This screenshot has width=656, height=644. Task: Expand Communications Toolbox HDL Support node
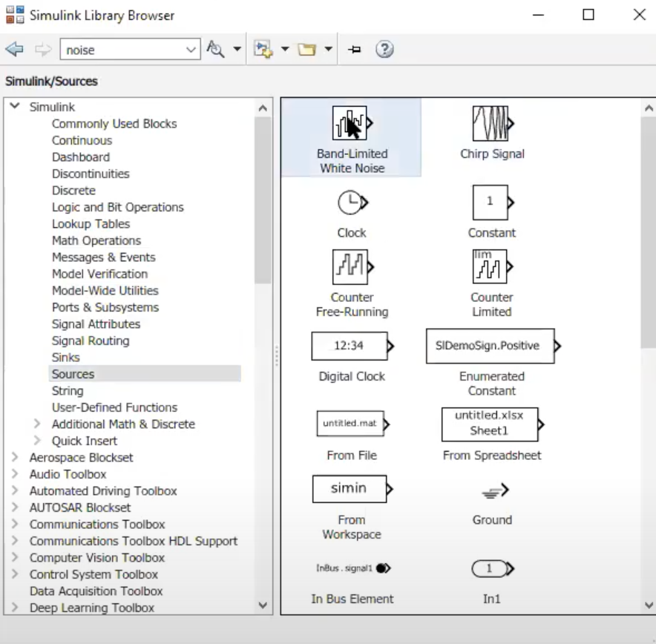click(15, 540)
